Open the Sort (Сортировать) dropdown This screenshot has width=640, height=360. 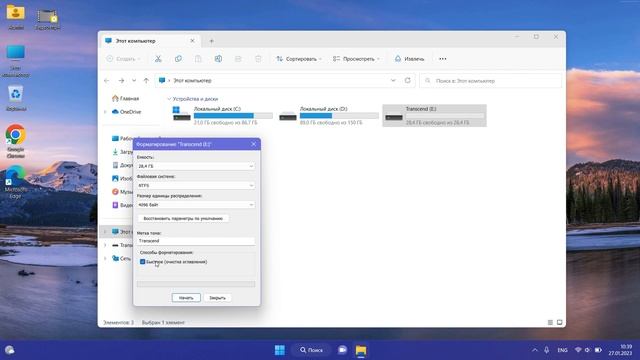[299, 59]
